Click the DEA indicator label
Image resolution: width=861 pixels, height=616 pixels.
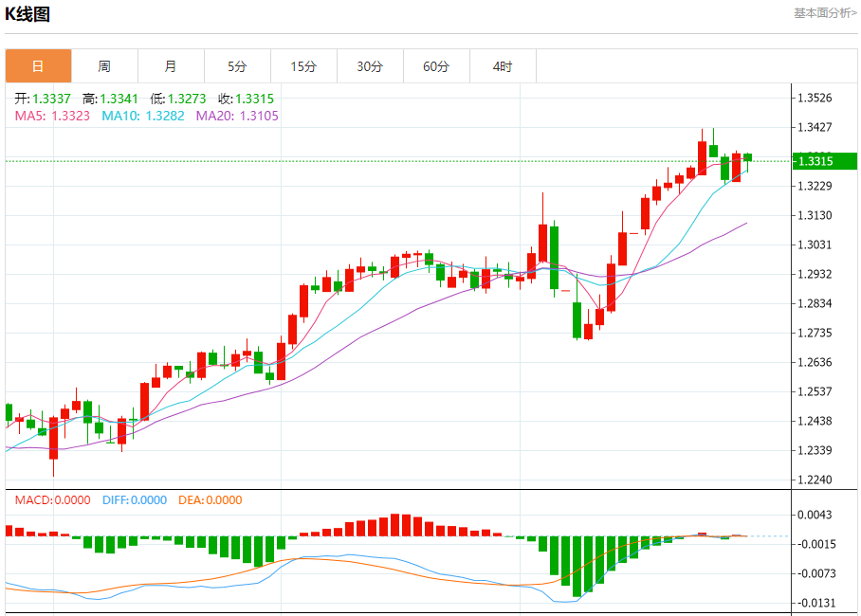pos(210,500)
